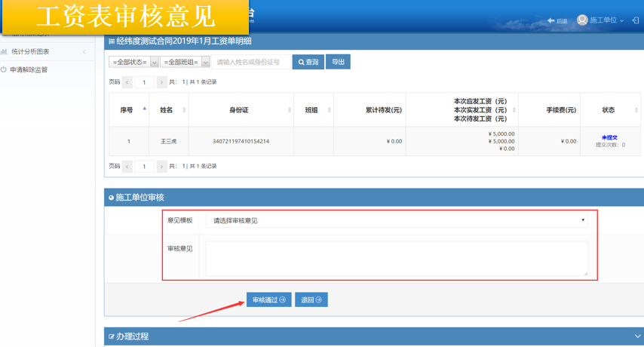Click in the 审核意见 text area
The image size is (644, 347).
click(x=396, y=258)
